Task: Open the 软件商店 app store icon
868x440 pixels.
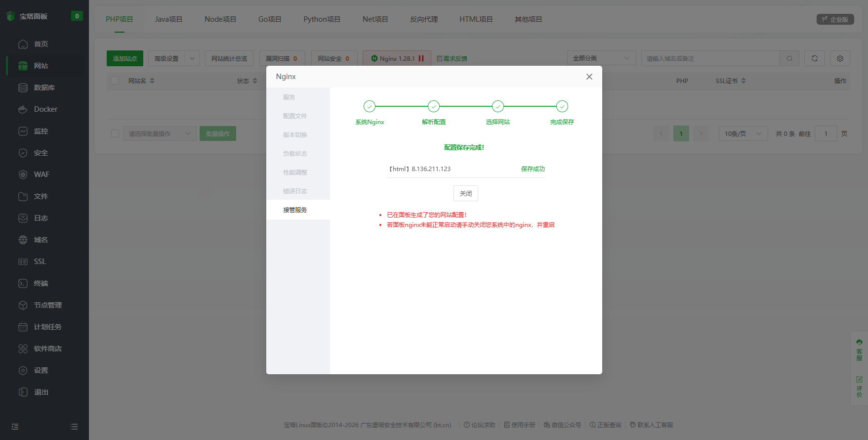Action: (23, 349)
